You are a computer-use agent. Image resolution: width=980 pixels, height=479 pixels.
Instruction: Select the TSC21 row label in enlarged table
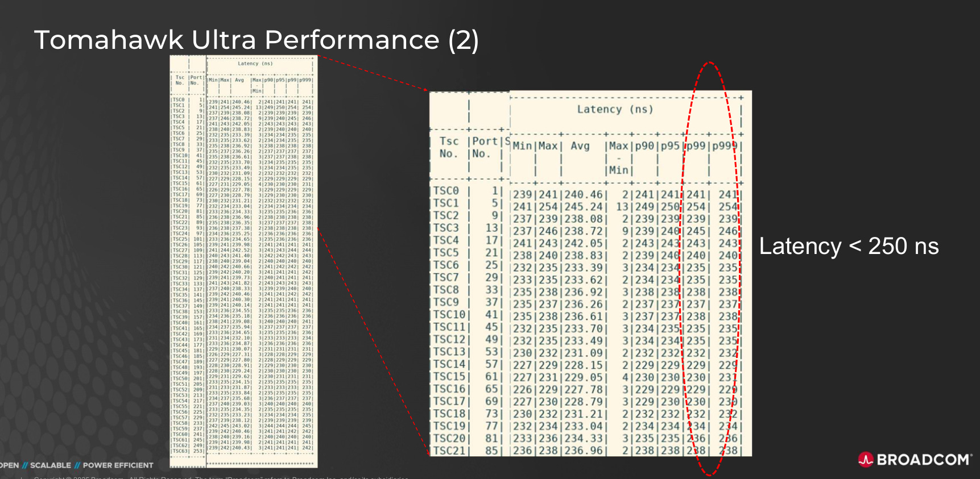pyautogui.click(x=449, y=451)
